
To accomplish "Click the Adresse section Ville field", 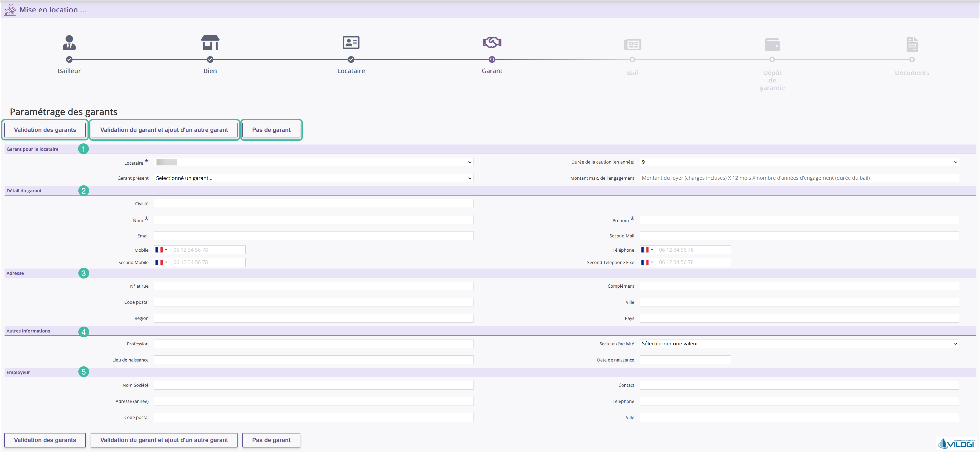I will coord(799,302).
